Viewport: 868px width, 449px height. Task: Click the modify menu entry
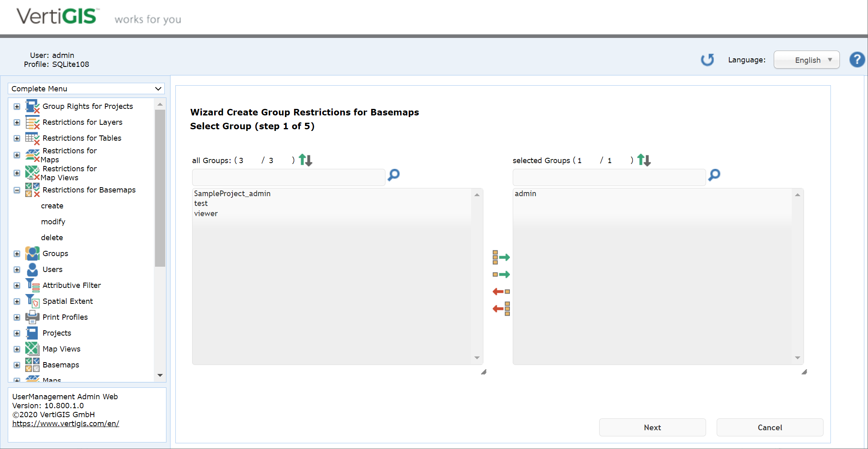53,221
